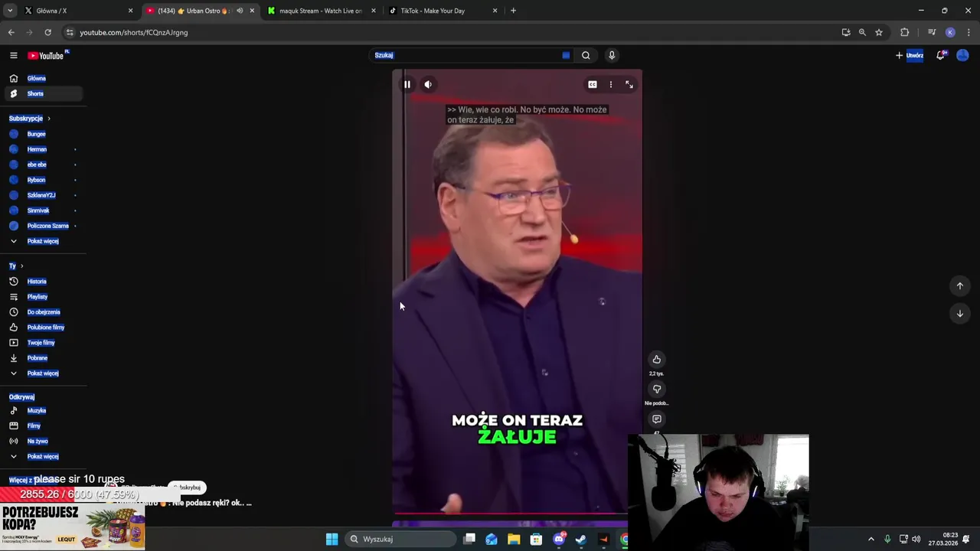980x551 pixels.
Task: Open the Short's comments
Action: (x=656, y=419)
